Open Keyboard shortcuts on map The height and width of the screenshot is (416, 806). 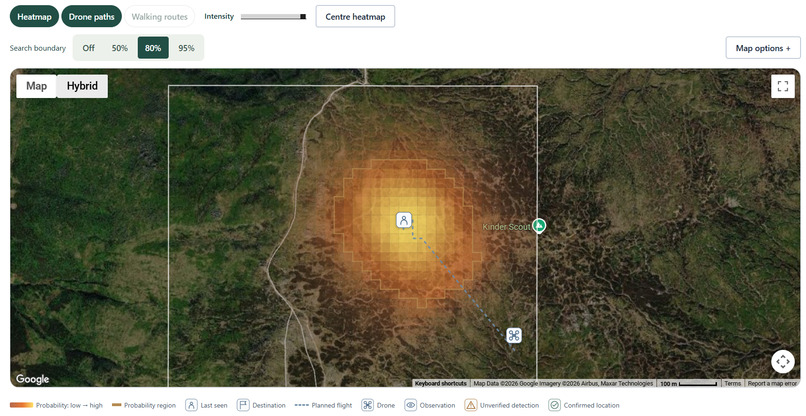[441, 384]
